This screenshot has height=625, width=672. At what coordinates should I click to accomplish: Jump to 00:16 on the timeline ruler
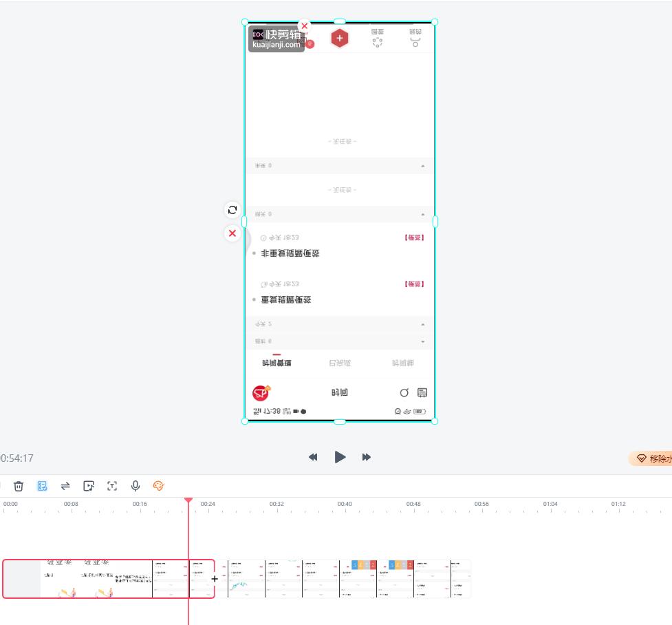(x=140, y=504)
